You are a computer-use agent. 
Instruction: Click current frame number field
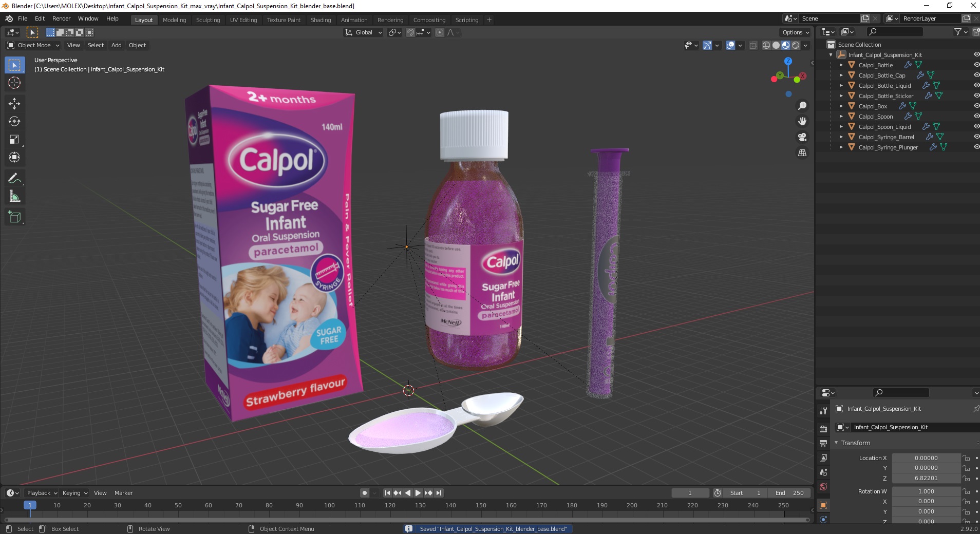tap(690, 493)
